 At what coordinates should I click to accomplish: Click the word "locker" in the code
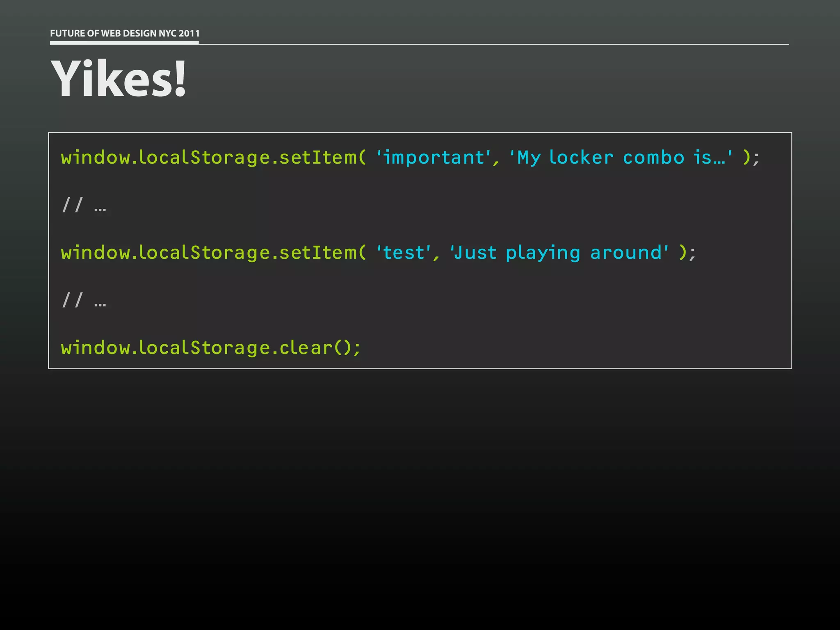coord(581,157)
